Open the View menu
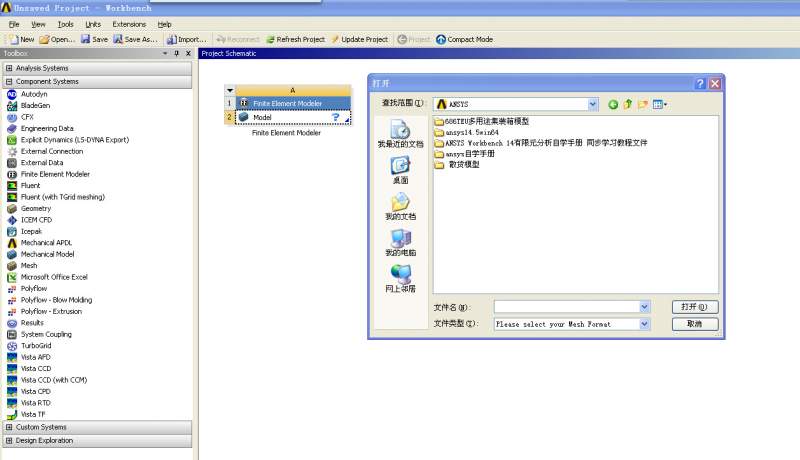The width and height of the screenshot is (800, 460). pos(38,24)
